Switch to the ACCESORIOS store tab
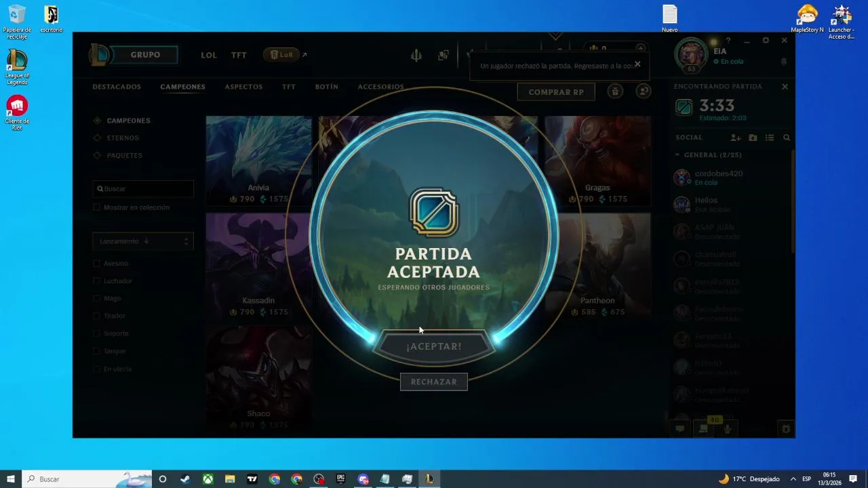This screenshot has width=868, height=488. pyautogui.click(x=380, y=87)
